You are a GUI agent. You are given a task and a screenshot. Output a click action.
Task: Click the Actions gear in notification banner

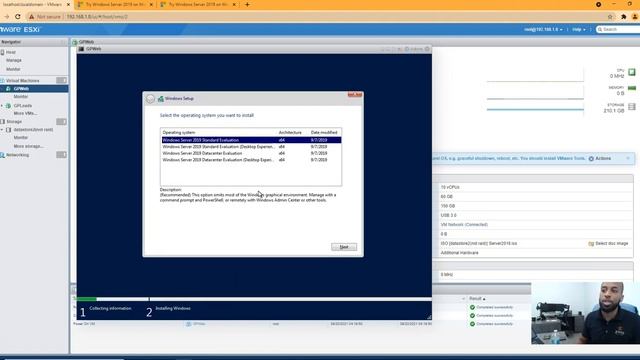pyautogui.click(x=591, y=159)
